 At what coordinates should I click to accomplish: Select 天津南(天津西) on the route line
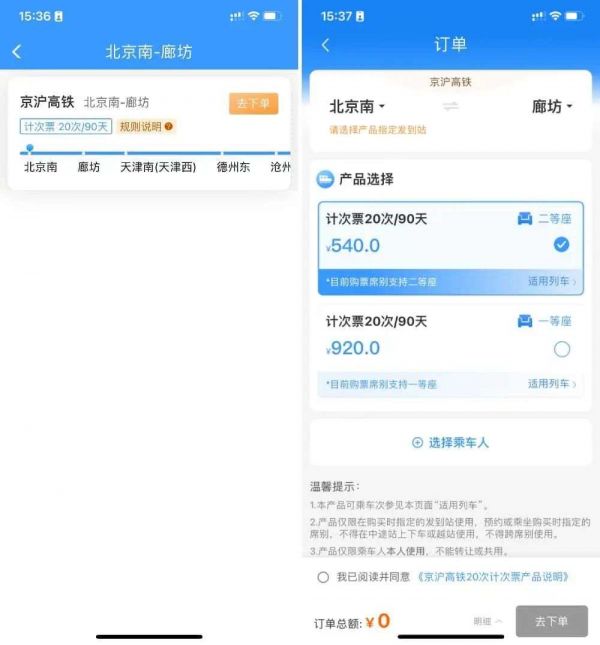coord(158,167)
